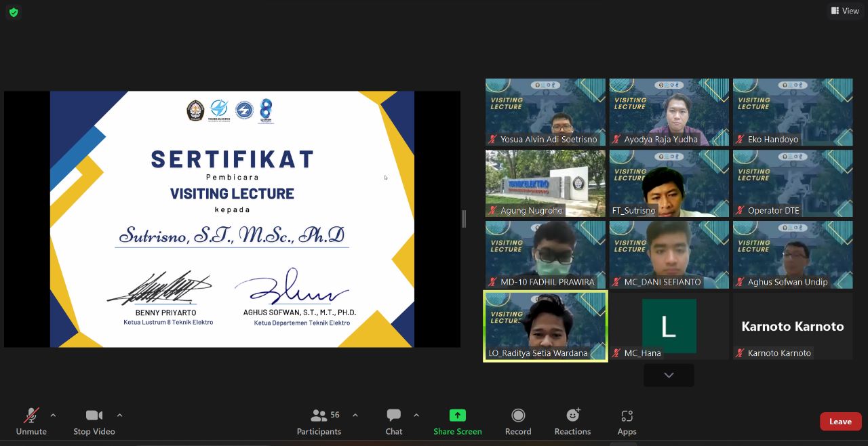The width and height of the screenshot is (868, 446).
Task: Unmute the microphone
Action: tap(31, 422)
